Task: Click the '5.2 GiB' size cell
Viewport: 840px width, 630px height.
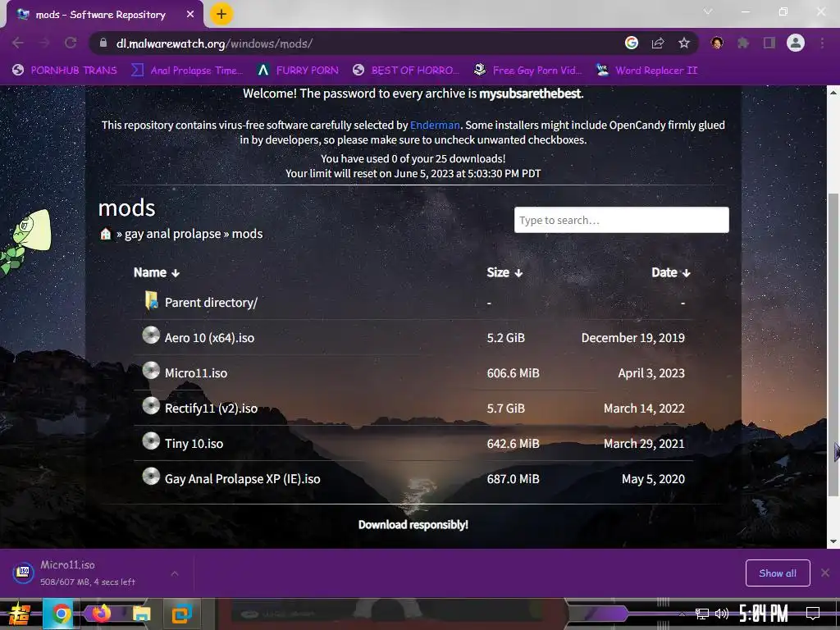Action: coord(505,338)
